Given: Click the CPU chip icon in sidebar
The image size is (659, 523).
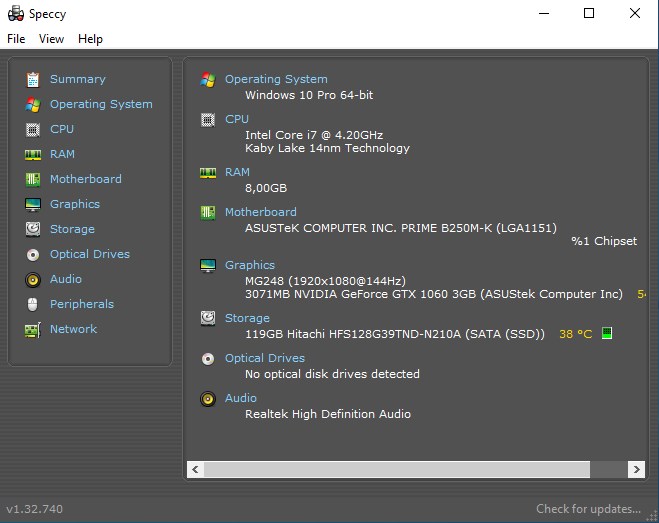Looking at the screenshot, I should (33, 129).
